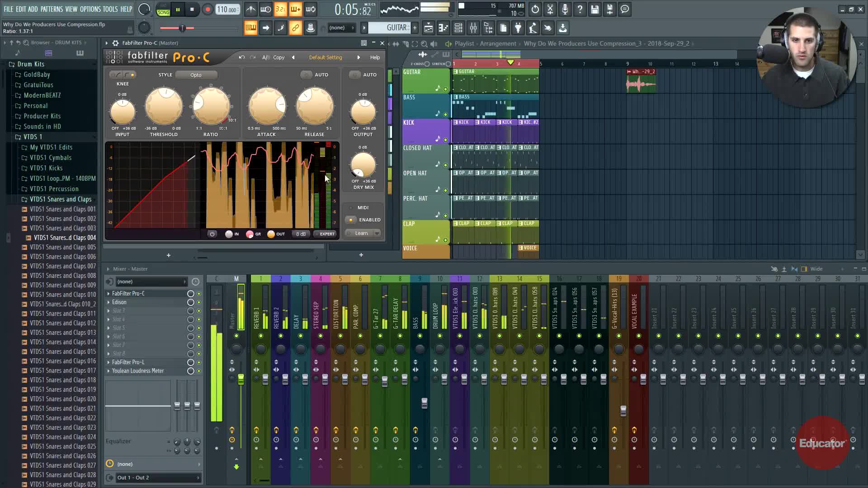
Task: Toggle the Pro-C MIDI enabled switch
Action: coord(350,220)
